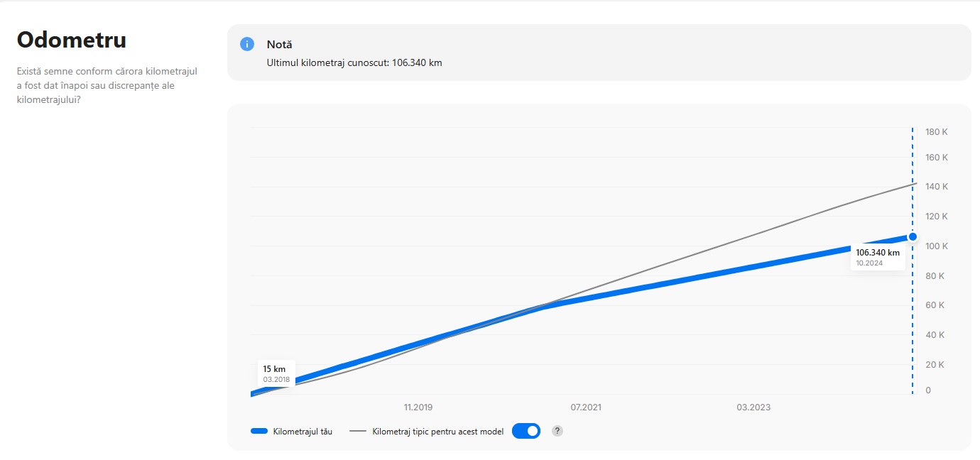The height and width of the screenshot is (460, 980).
Task: Click the 03.2023 x-axis date label
Action: (x=753, y=407)
